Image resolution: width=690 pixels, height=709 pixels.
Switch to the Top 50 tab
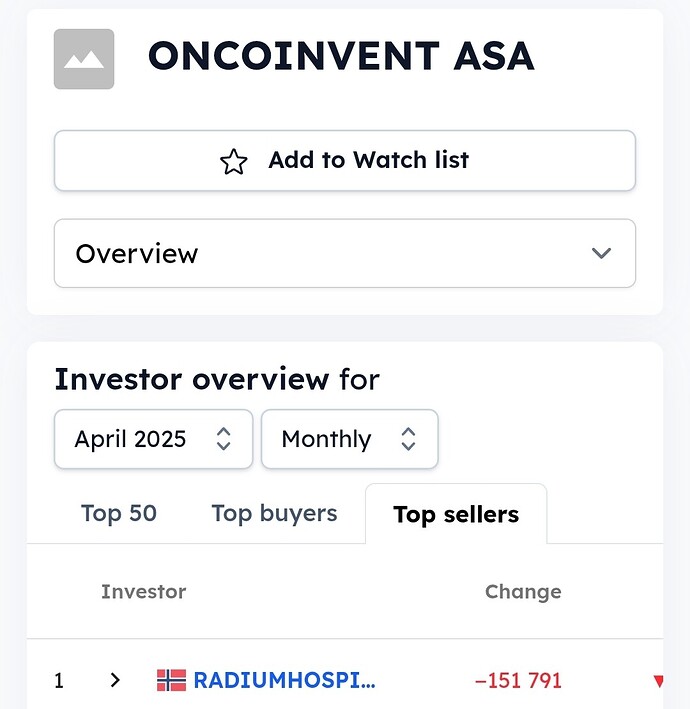coord(118,513)
